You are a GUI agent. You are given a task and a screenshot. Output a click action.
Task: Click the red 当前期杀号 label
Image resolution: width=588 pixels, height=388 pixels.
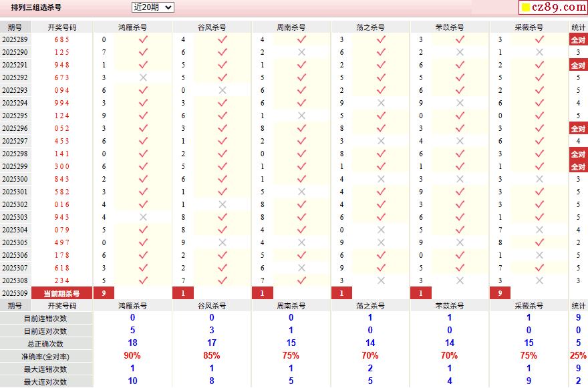point(61,293)
